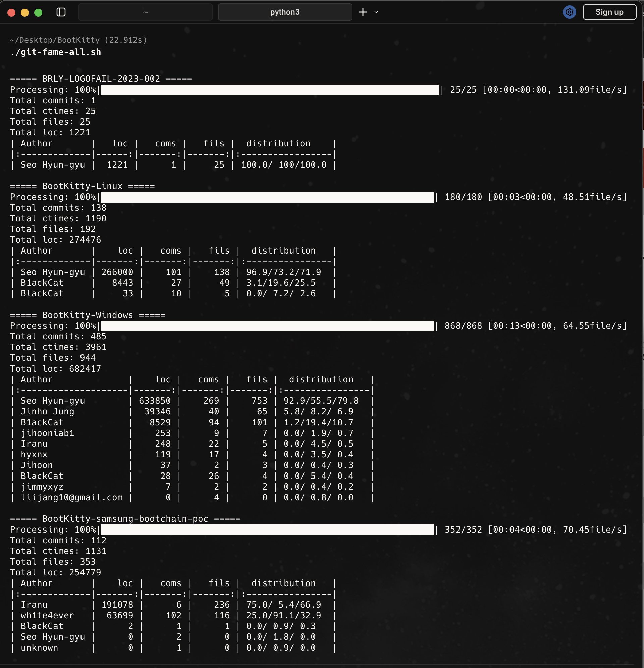Click the ~/Desktop/BootKitty path prompt line
This screenshot has width=644, height=668.
click(78, 40)
